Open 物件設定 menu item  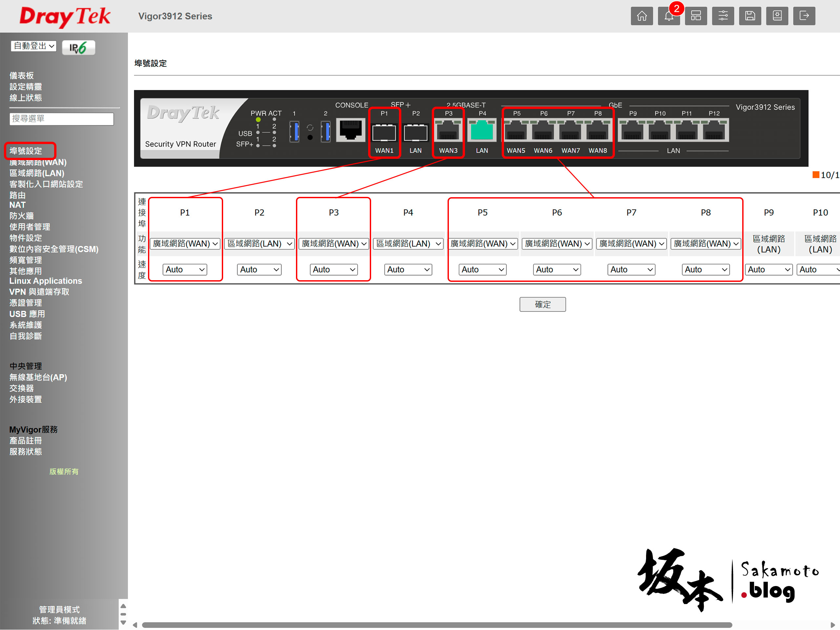tap(26, 238)
